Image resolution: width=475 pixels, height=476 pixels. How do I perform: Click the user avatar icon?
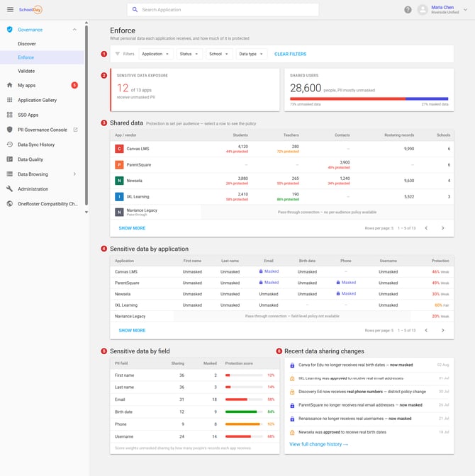click(x=423, y=10)
